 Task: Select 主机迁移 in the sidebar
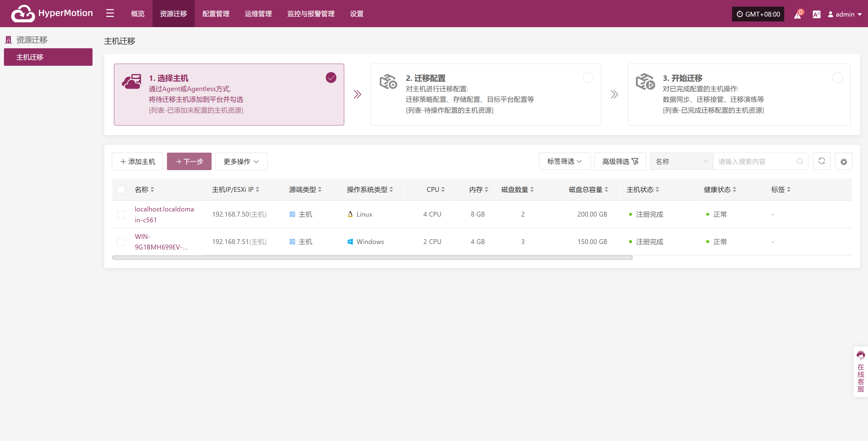pyautogui.click(x=48, y=57)
